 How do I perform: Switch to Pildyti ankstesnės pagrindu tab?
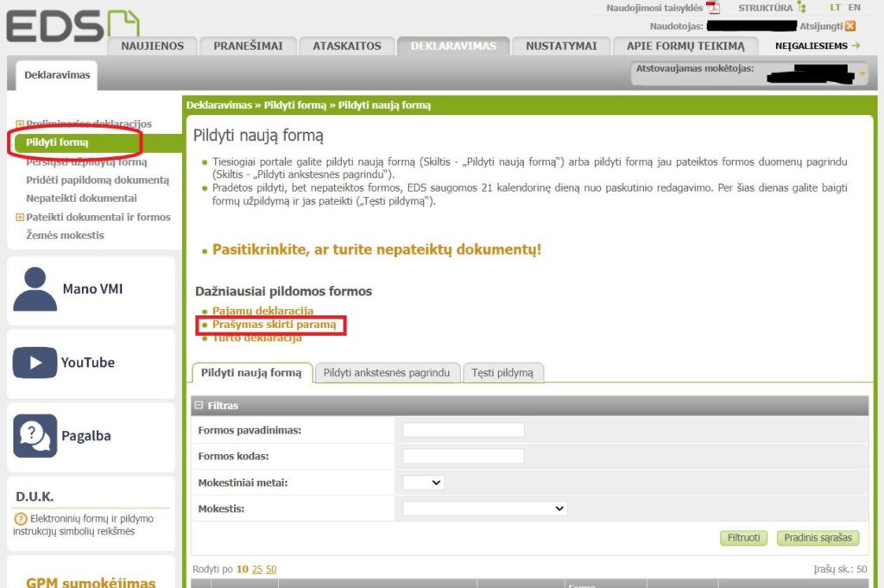tap(386, 373)
